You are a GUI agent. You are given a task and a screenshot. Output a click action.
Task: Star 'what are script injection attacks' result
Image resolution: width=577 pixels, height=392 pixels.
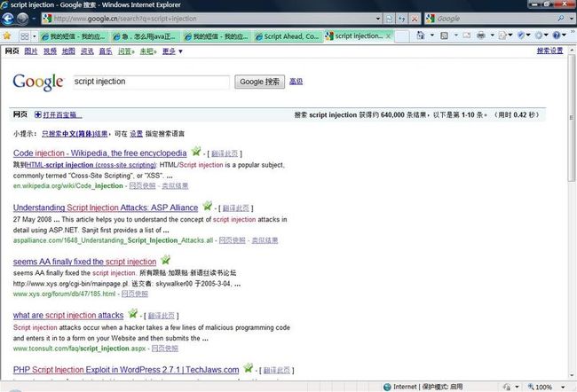click(x=132, y=314)
